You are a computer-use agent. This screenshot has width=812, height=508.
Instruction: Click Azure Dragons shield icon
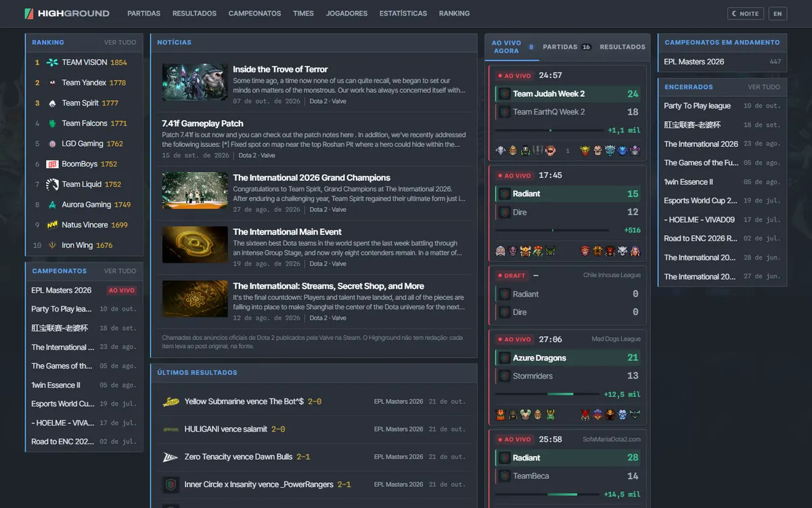[504, 358]
